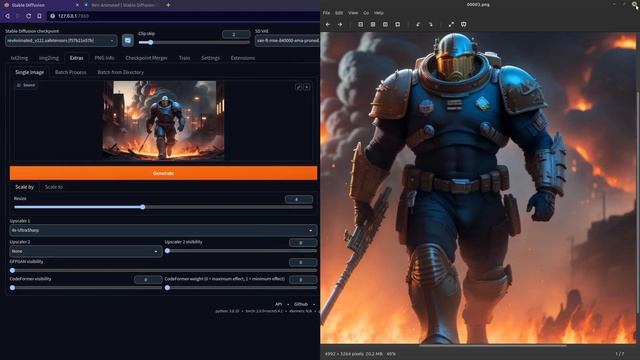Select the Extras tab
The image size is (640, 360).
tap(76, 58)
